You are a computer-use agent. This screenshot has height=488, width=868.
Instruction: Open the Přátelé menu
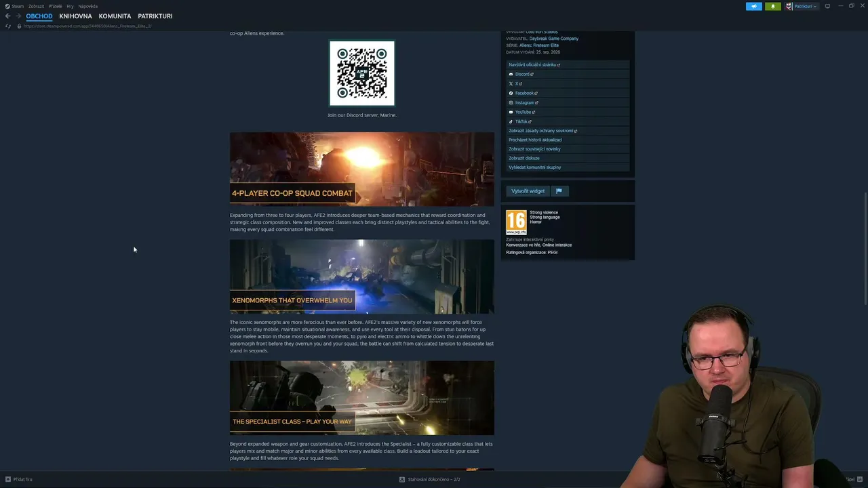pos(56,6)
